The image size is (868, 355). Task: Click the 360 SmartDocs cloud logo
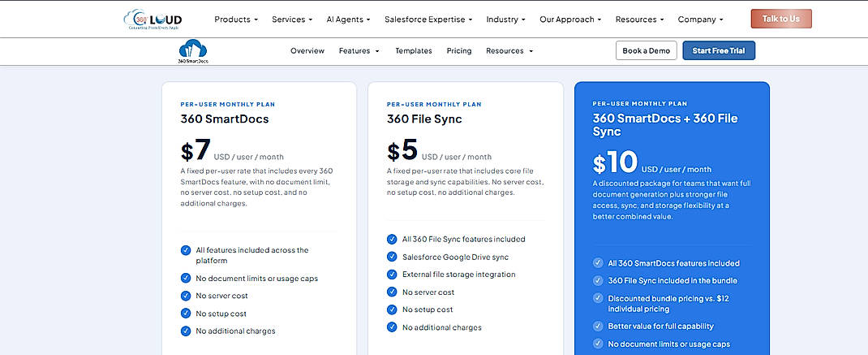(192, 51)
